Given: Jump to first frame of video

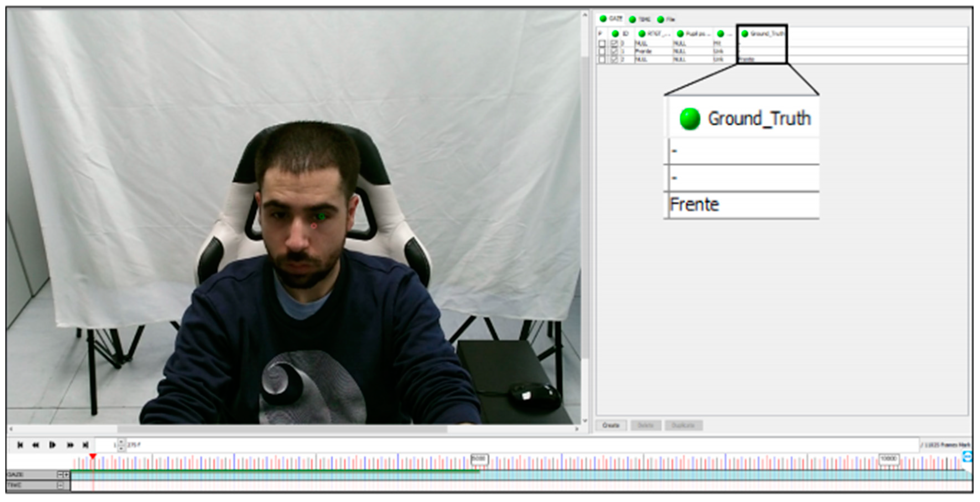Looking at the screenshot, I should 20,445.
